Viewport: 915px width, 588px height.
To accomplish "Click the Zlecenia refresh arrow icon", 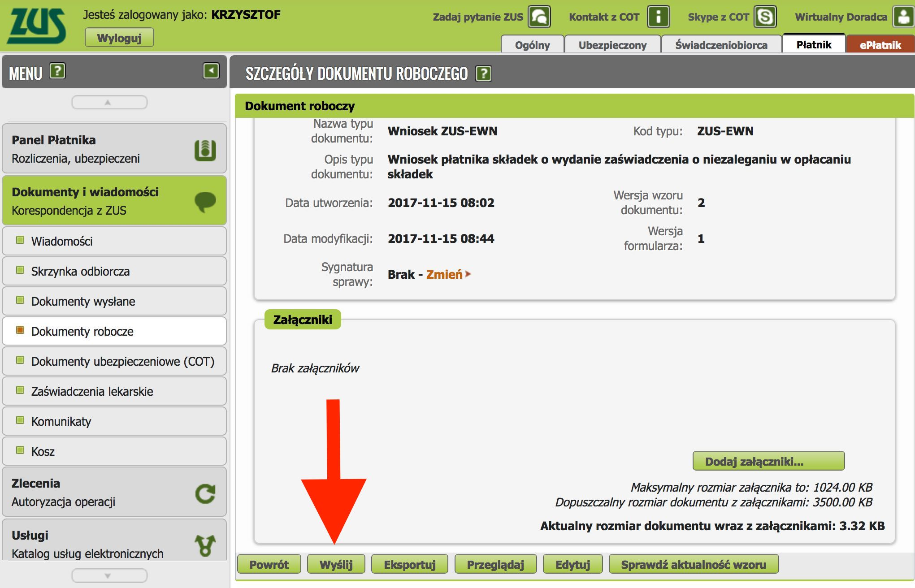I will (205, 493).
